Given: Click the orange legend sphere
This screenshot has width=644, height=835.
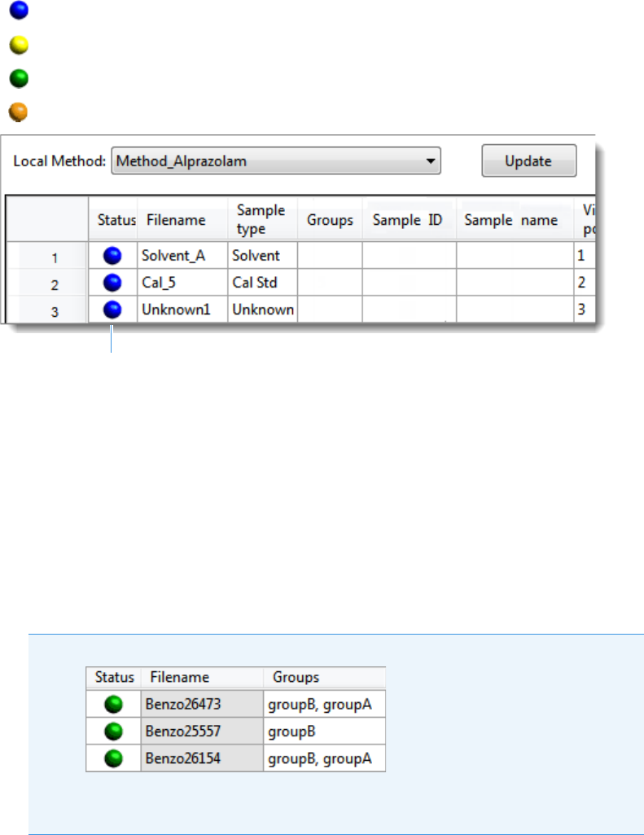Looking at the screenshot, I should click(18, 112).
